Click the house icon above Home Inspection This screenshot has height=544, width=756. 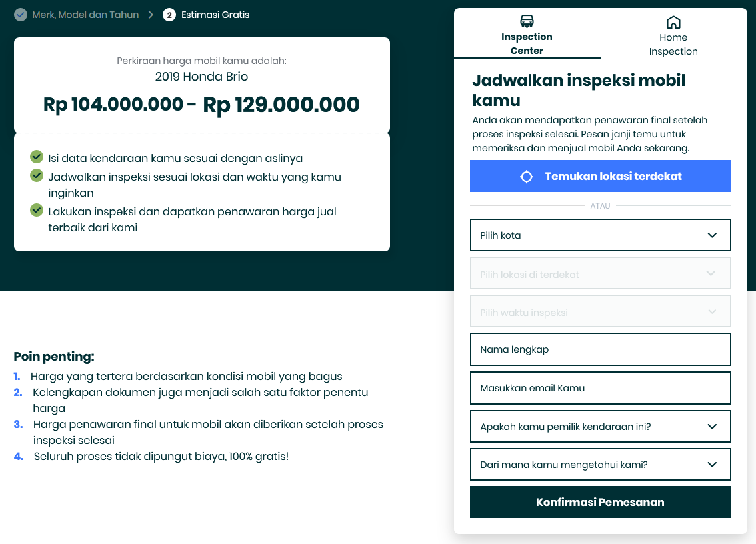coord(673,22)
